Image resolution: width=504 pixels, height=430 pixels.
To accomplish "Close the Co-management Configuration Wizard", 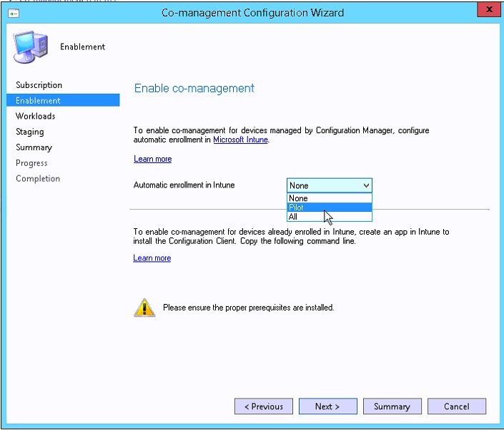I will (x=489, y=9).
